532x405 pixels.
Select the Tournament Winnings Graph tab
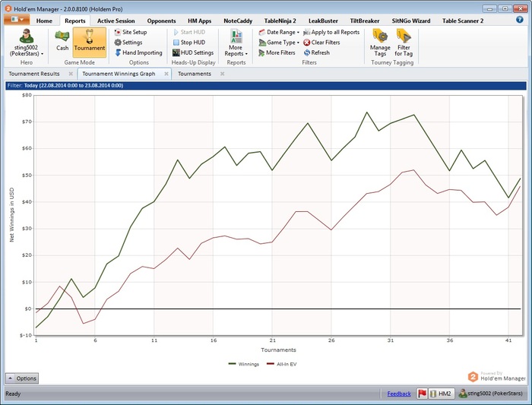(x=119, y=74)
